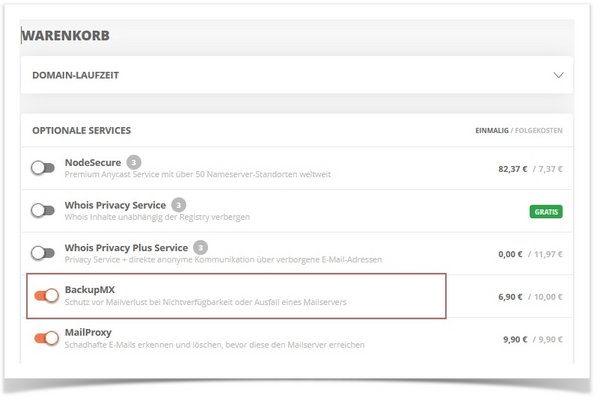Click the 'Whois Inhalte unabhängig der Registry' description
600x400 pixels.
[157, 217]
